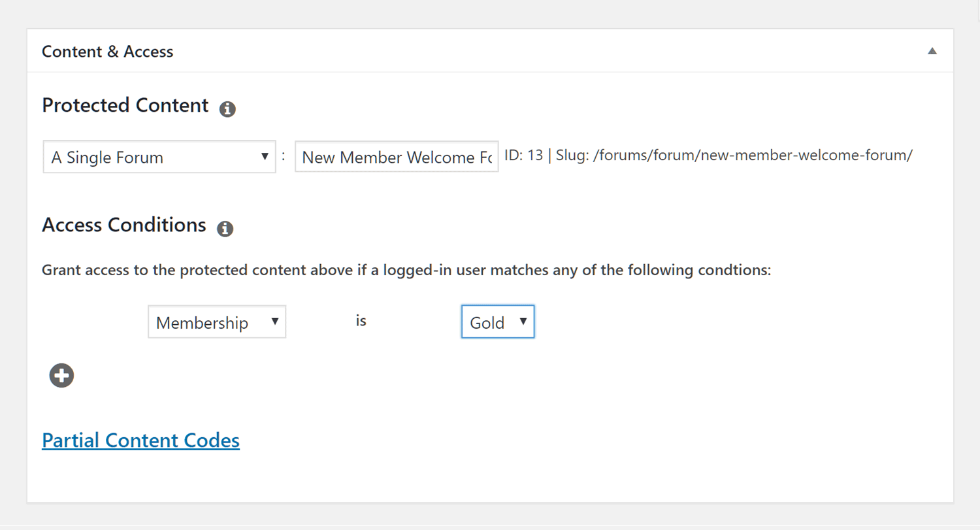Open the Partial Content Codes link
This screenshot has height=530, width=980.
[140, 440]
